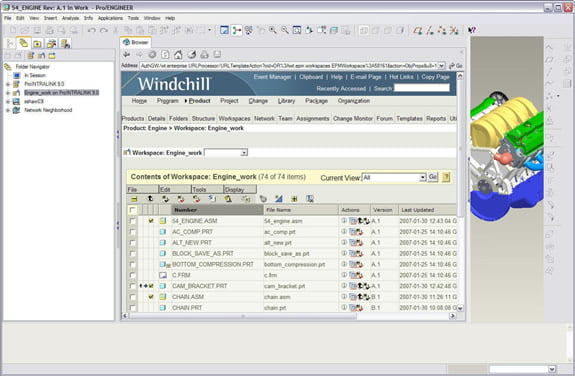
Task: Click the last icon in workspace toolbar
Action: tap(310, 199)
